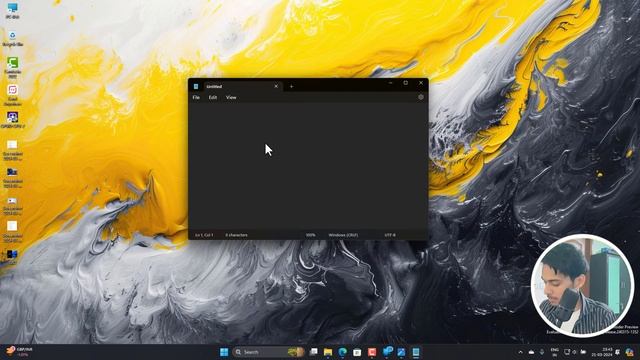Open Task View from the taskbar
The height and width of the screenshot is (360, 640).
tap(313, 352)
